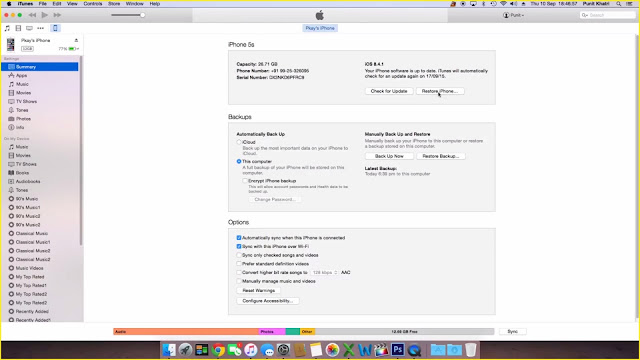Click the Sync button
The image size is (640, 360).
(x=513, y=331)
